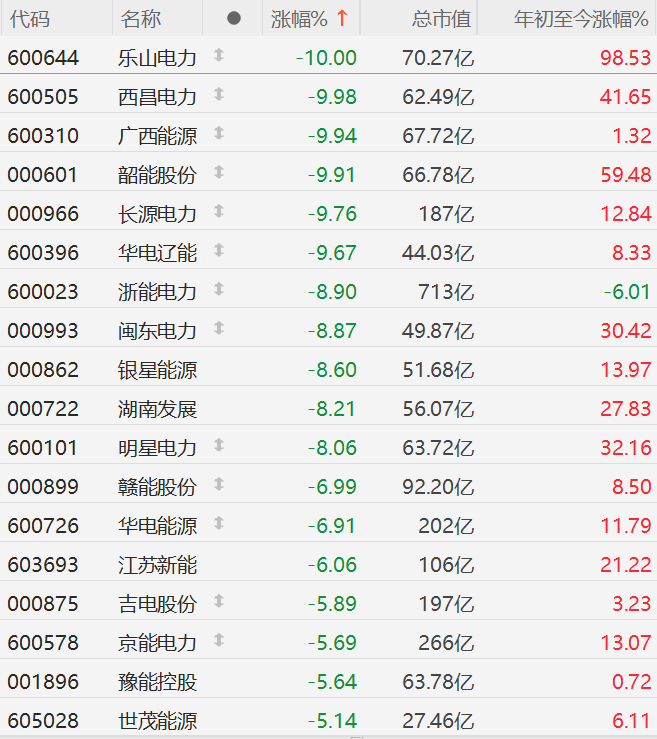The height and width of the screenshot is (739, 657).
Task: Click year-to-date value 59.48
Action: (625, 175)
